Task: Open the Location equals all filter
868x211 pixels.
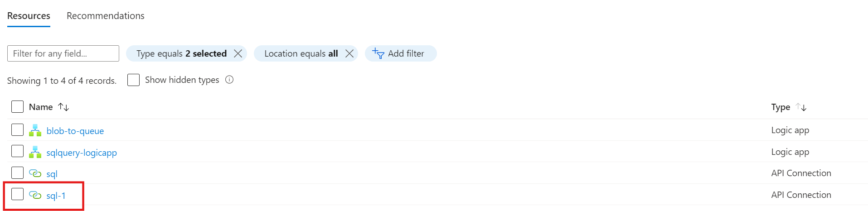Action: 301,53
